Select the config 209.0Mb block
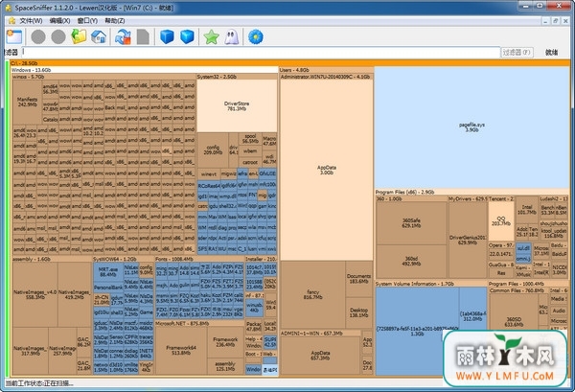575x392 pixels. pos(213,150)
